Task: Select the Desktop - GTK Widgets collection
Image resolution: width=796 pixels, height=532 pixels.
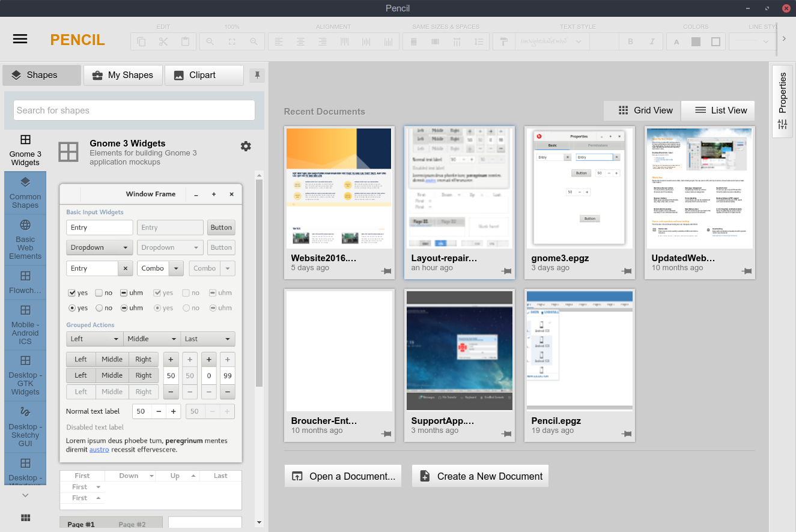Action: tap(25, 375)
